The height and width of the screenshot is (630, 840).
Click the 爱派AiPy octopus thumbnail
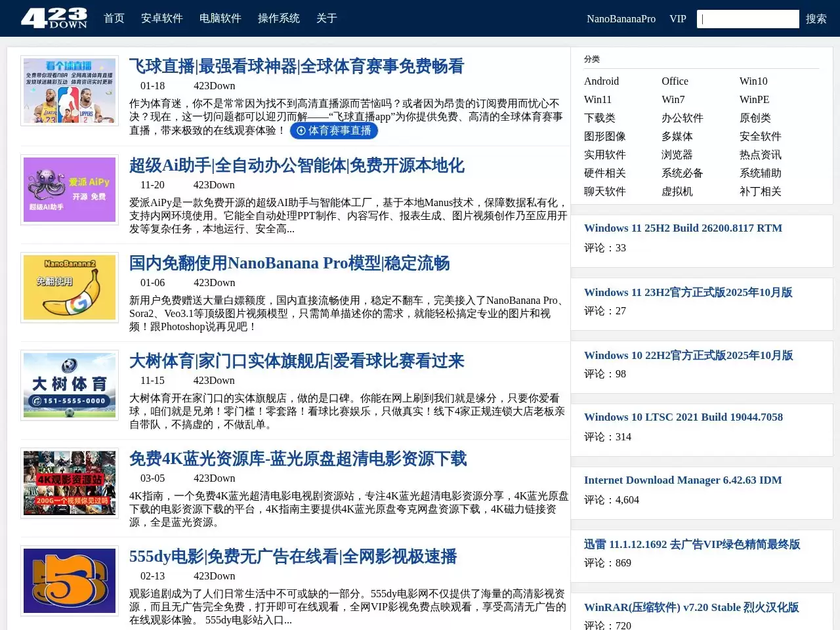70,190
